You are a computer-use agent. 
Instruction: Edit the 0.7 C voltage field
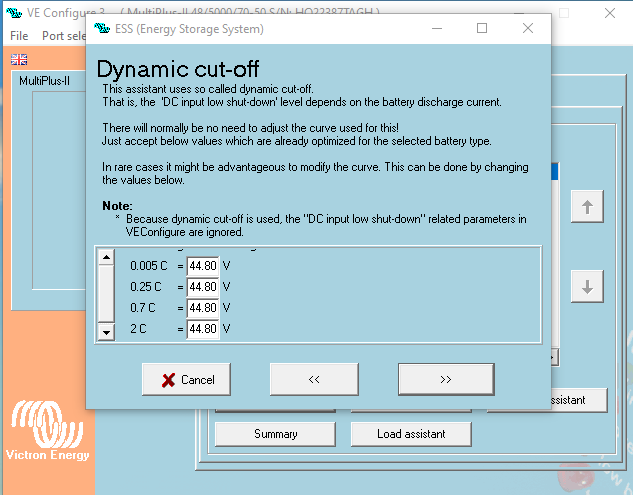203,308
